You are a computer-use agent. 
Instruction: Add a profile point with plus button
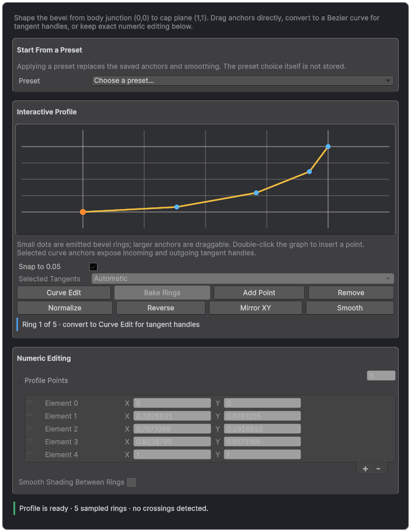pos(365,469)
